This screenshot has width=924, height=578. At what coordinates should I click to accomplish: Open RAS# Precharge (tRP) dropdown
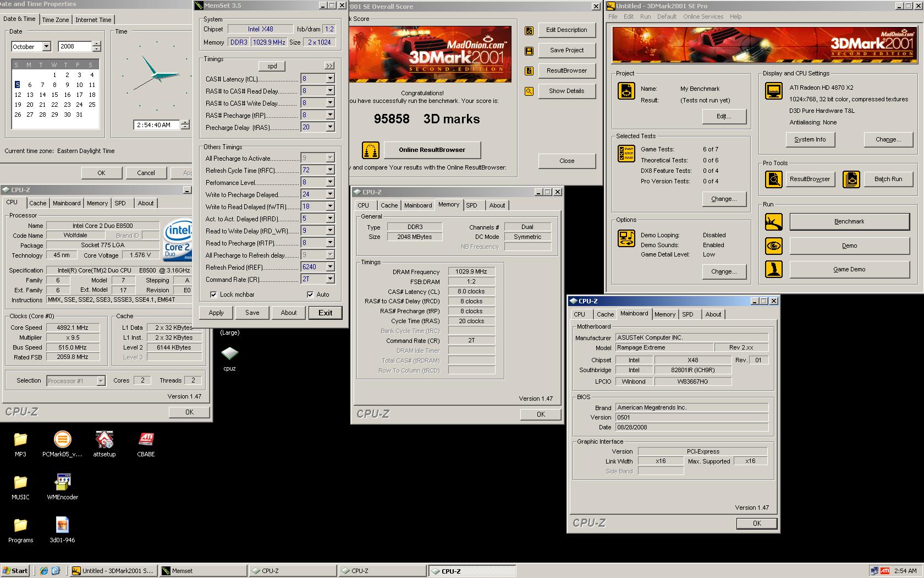[x=330, y=115]
